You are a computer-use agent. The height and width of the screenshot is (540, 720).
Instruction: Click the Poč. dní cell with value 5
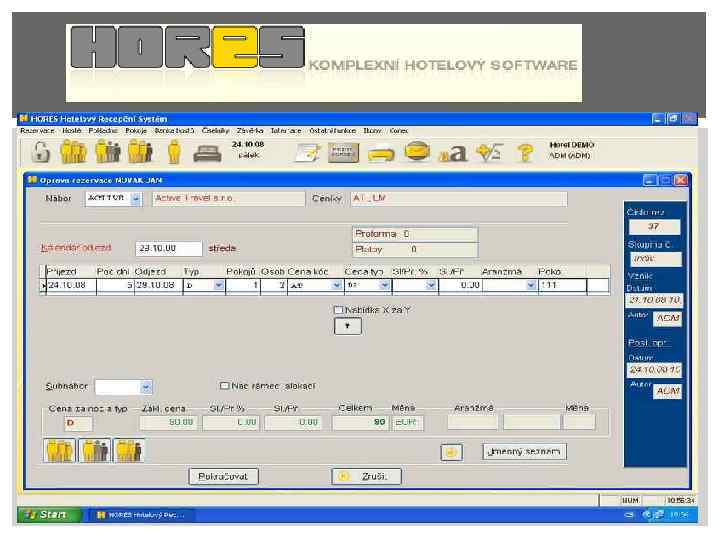pos(115,285)
